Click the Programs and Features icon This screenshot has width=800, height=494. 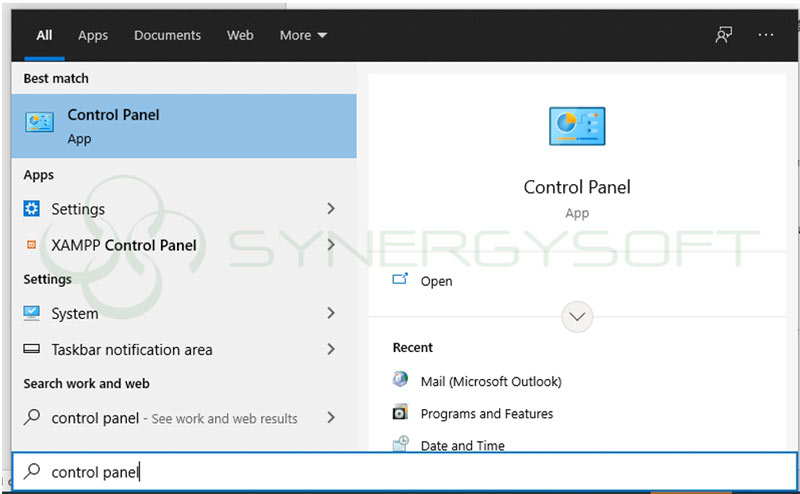[400, 411]
